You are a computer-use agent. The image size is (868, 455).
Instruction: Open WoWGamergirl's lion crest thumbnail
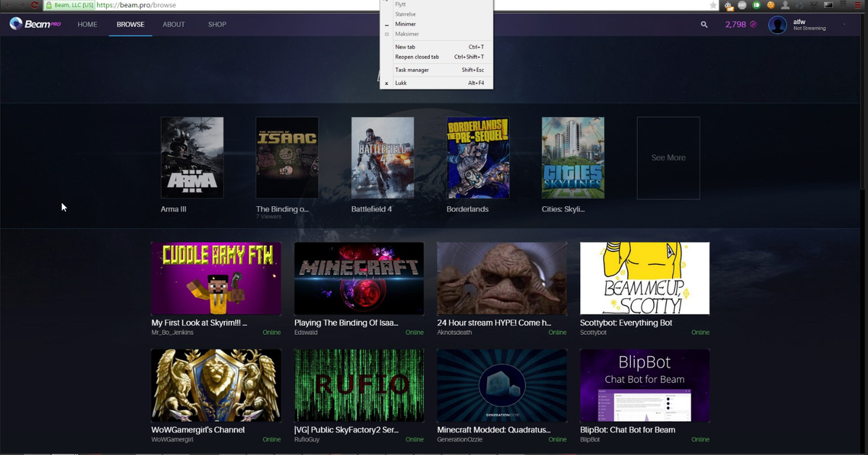coord(216,386)
